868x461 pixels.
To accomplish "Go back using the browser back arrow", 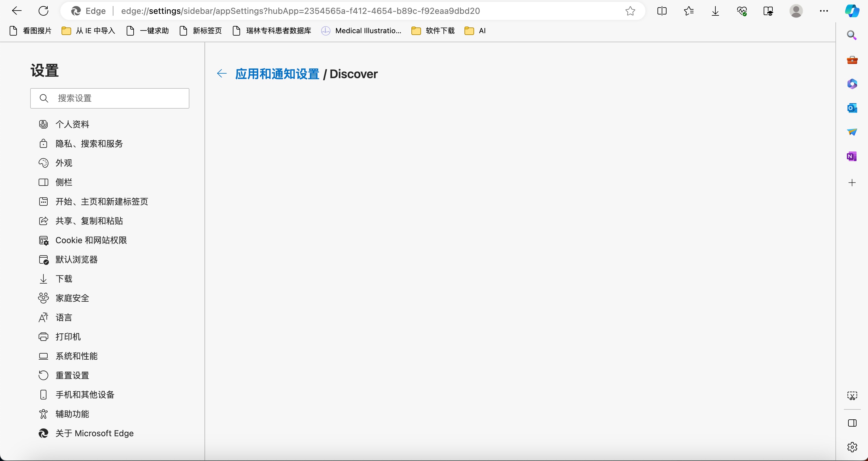I will [x=17, y=11].
